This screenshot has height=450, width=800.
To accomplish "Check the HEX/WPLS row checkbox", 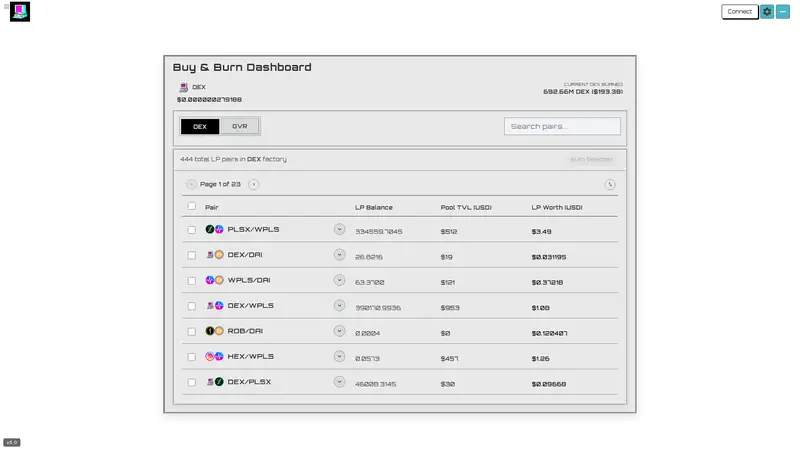I will pos(192,357).
